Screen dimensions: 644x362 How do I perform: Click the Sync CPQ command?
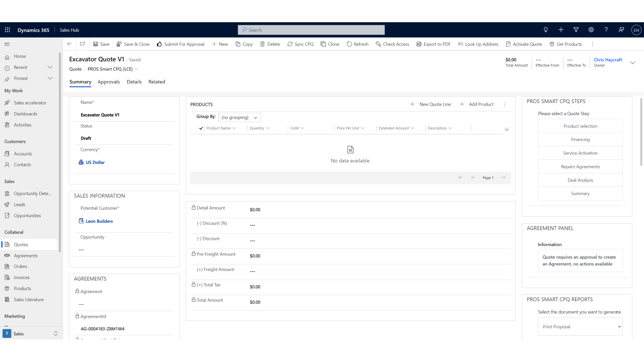pos(300,44)
